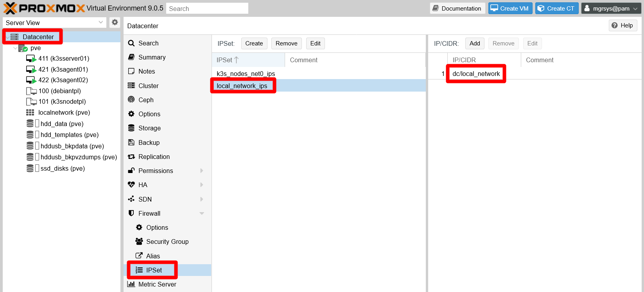Image resolution: width=644 pixels, height=292 pixels.
Task: Open VM 421 (k3sagent01)
Action: (63, 69)
